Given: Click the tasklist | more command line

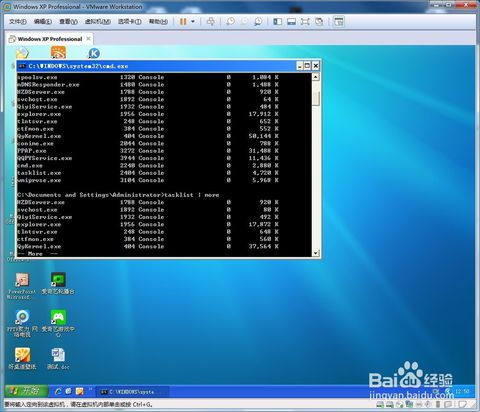Looking at the screenshot, I should [118, 195].
